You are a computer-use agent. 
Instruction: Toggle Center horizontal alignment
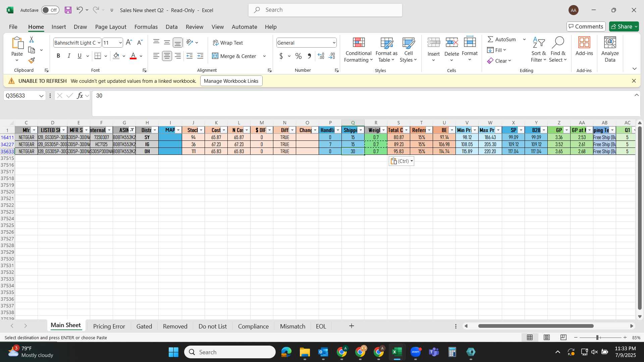[x=167, y=56]
